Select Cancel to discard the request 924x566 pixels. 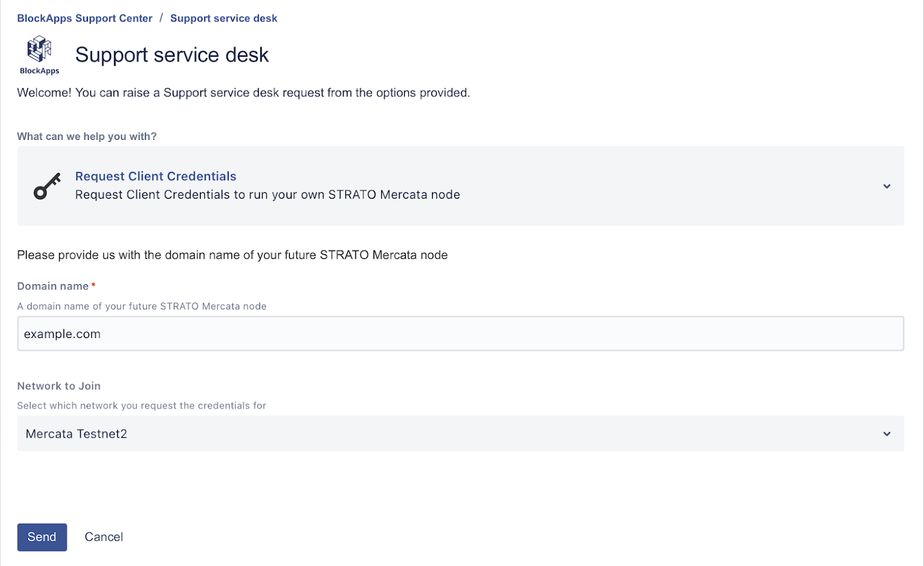[104, 537]
